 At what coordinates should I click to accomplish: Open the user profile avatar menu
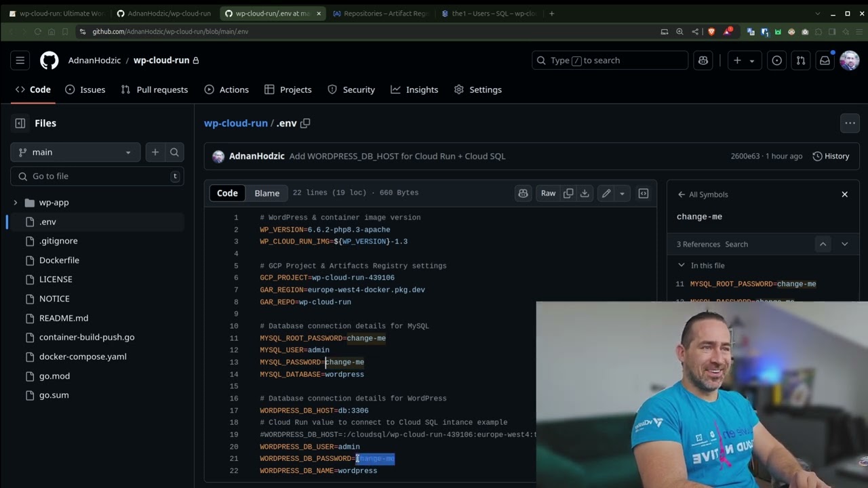coord(850,60)
